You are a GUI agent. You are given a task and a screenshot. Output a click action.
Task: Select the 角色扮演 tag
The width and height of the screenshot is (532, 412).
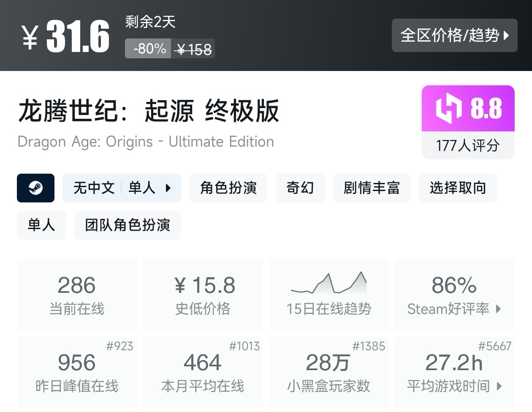tap(228, 188)
